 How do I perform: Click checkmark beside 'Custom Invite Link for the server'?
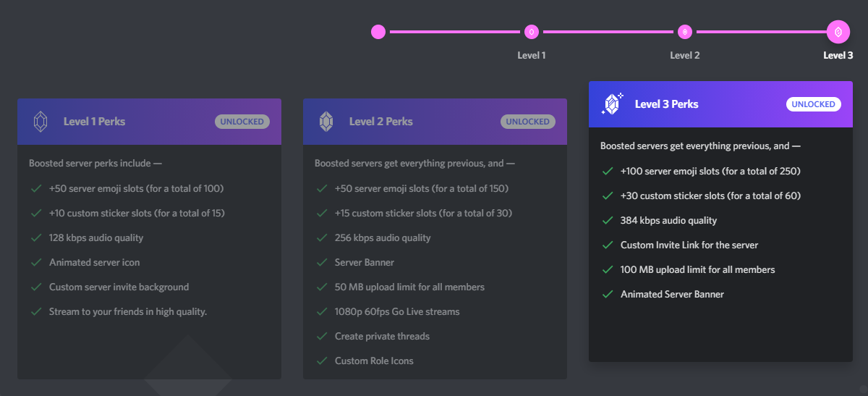(607, 245)
